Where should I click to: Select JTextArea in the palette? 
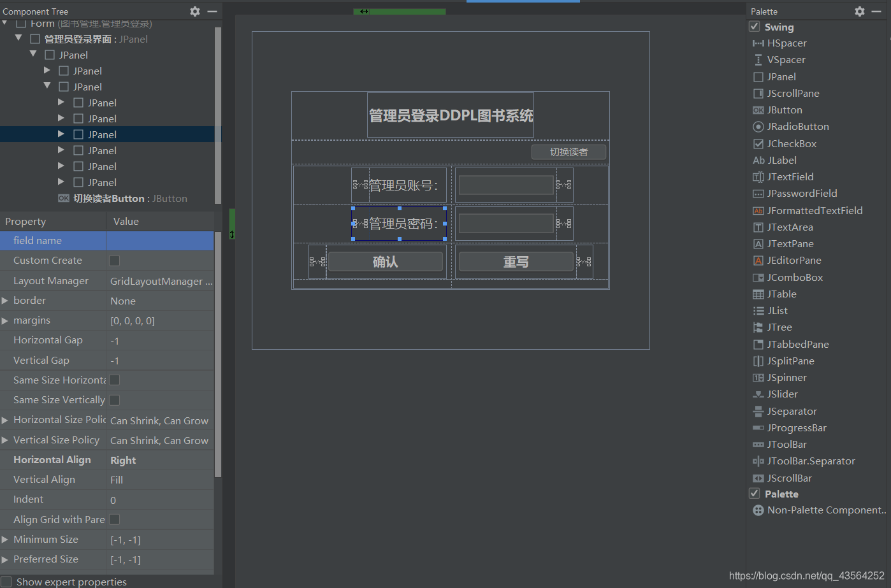783,227
